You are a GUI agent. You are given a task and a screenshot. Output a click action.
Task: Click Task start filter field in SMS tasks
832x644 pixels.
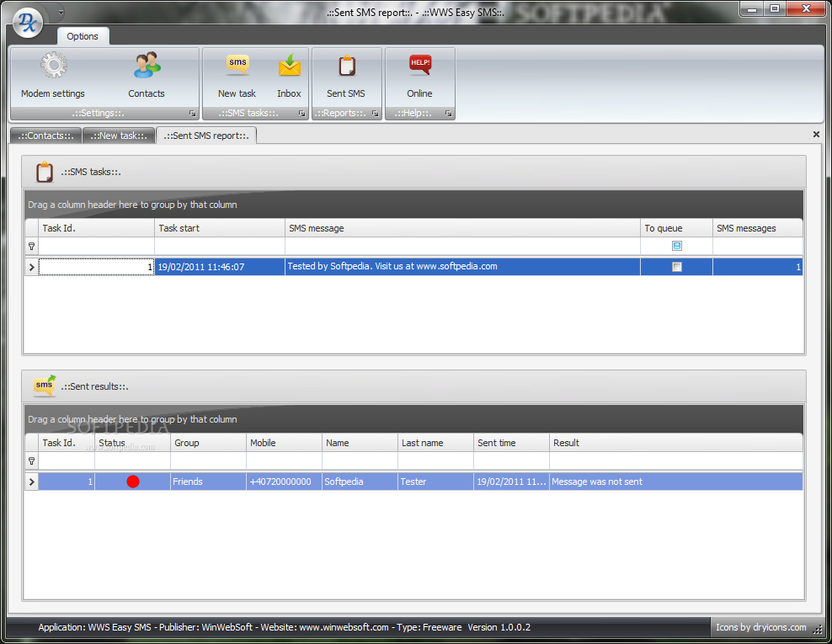click(220, 246)
